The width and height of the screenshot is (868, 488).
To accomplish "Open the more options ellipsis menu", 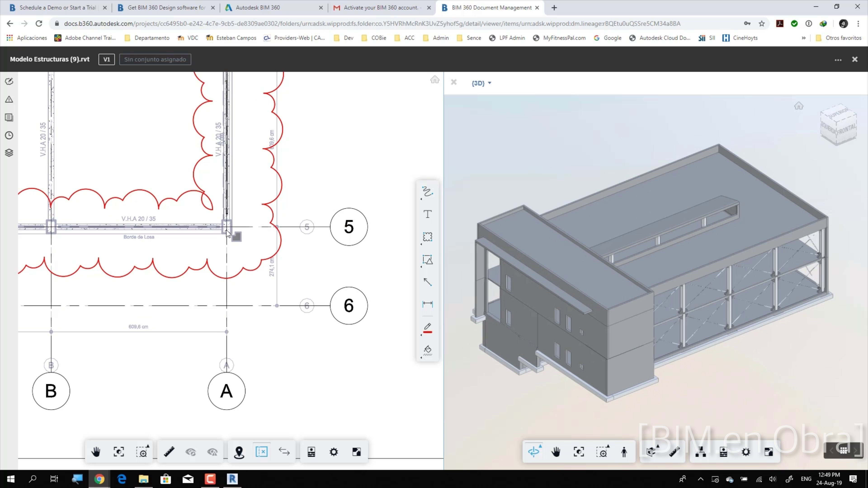I will (x=838, y=60).
